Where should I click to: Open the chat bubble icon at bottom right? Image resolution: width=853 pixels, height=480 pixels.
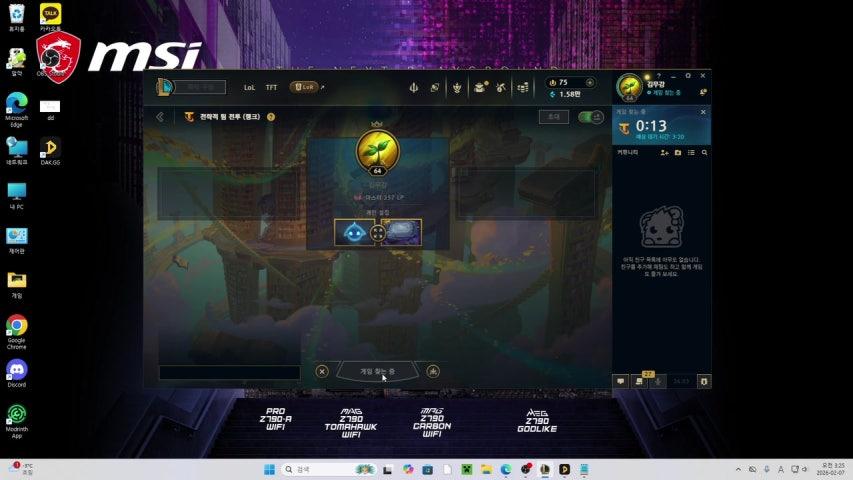[621, 381]
